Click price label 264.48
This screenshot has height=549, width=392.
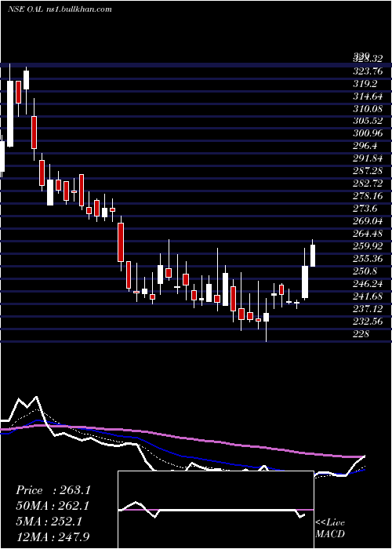[x=368, y=233]
